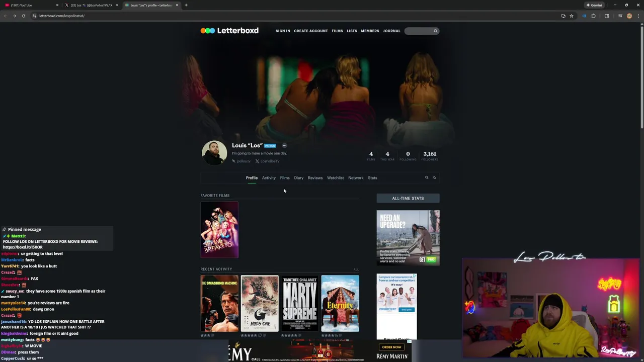644x362 pixels.
Task: Select the Diary tab
Action: [x=299, y=177]
